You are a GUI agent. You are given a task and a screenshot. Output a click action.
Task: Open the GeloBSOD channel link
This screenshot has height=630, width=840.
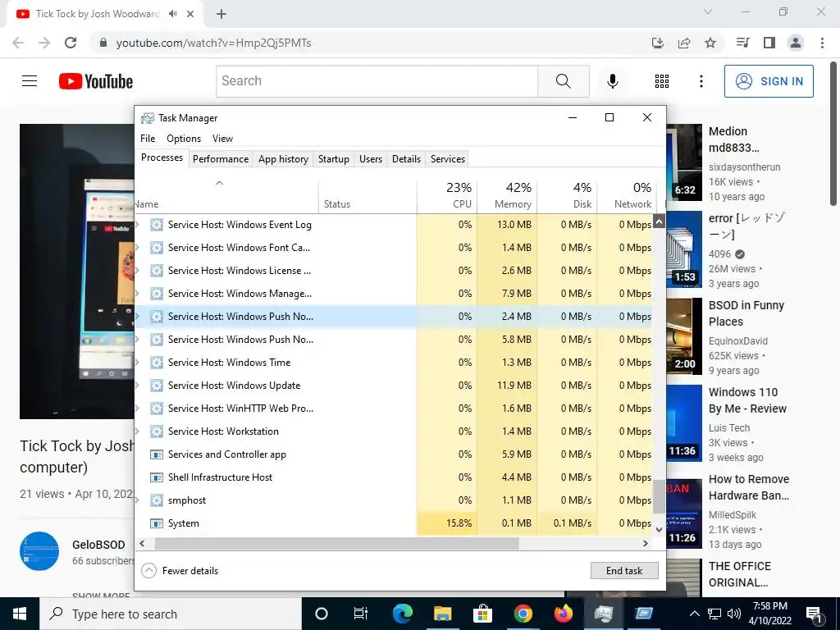98,545
